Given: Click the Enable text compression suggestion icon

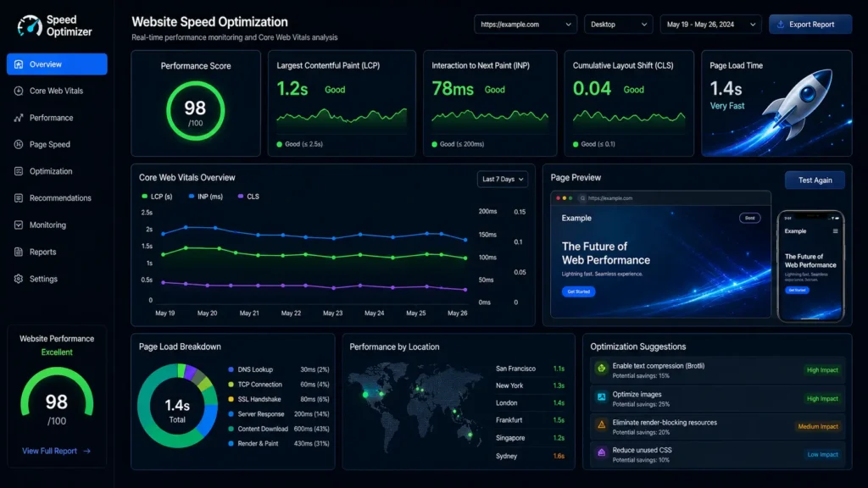Looking at the screenshot, I should click(601, 369).
